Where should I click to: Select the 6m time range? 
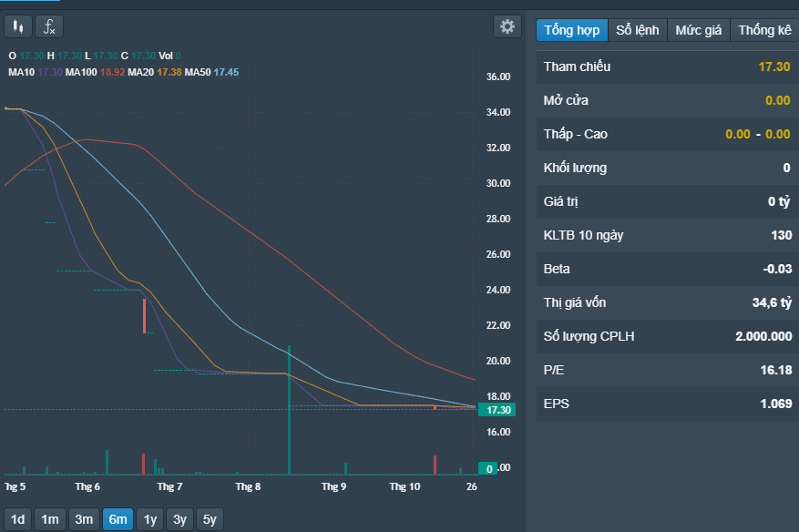(118, 519)
